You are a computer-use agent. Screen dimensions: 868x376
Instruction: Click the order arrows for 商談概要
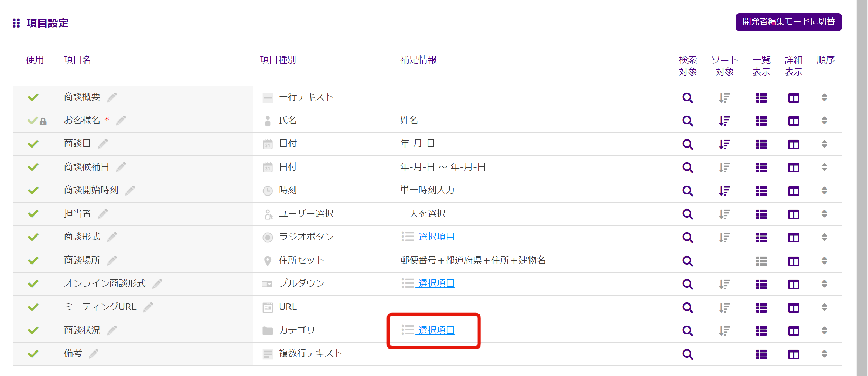pos(825,97)
